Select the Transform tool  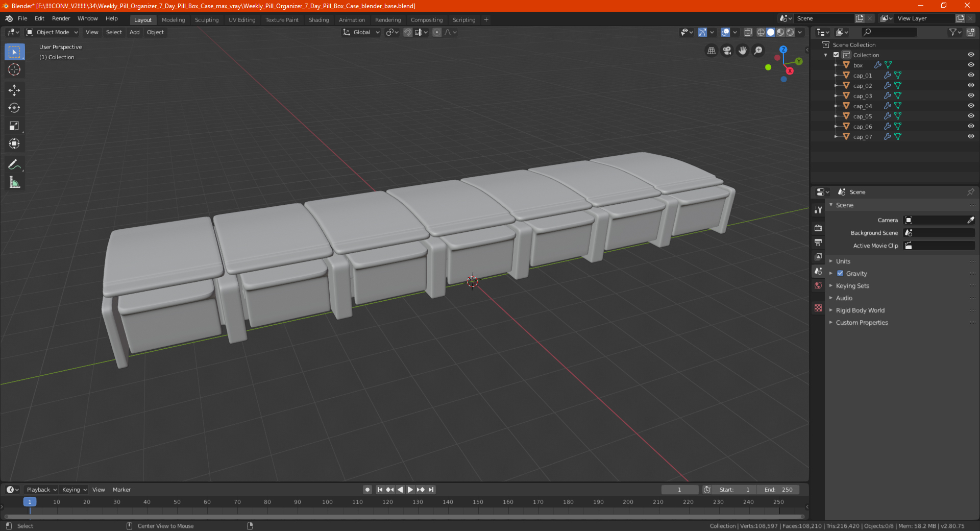click(x=14, y=144)
